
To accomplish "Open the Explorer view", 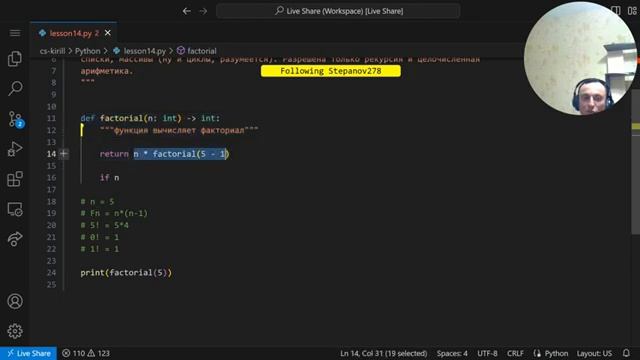I will [x=15, y=59].
